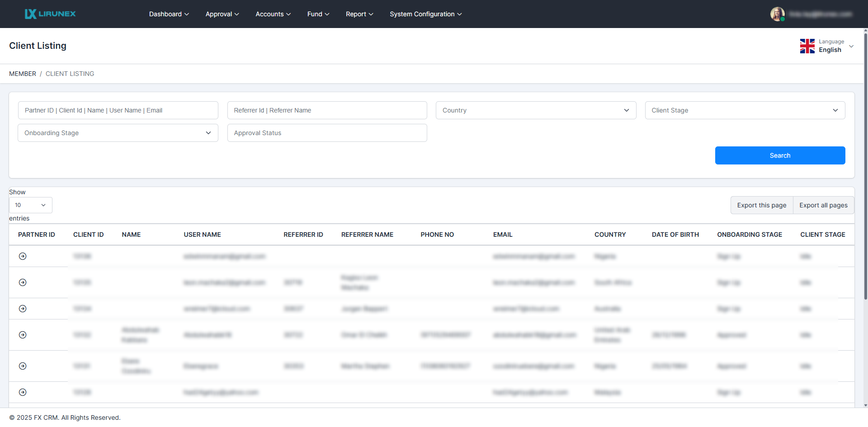Click Export this page button

761,205
